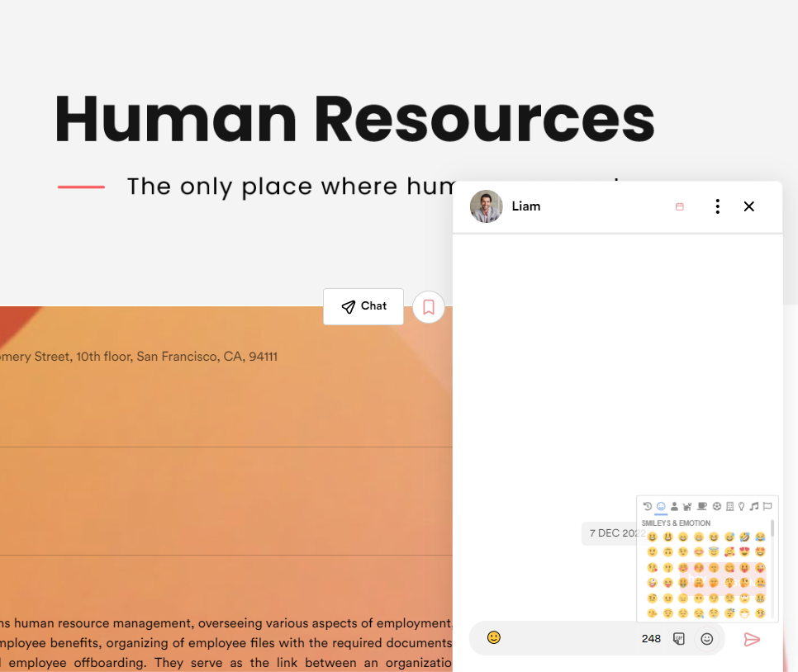Close the Liam chat window

click(748, 206)
